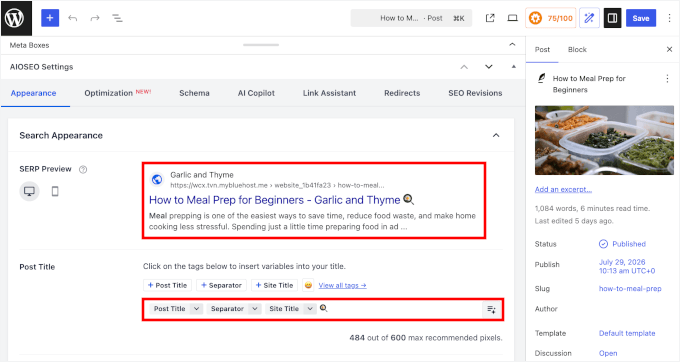This screenshot has width=680, height=362.
Task: Edit publish date July 29, 2026
Action: click(627, 267)
